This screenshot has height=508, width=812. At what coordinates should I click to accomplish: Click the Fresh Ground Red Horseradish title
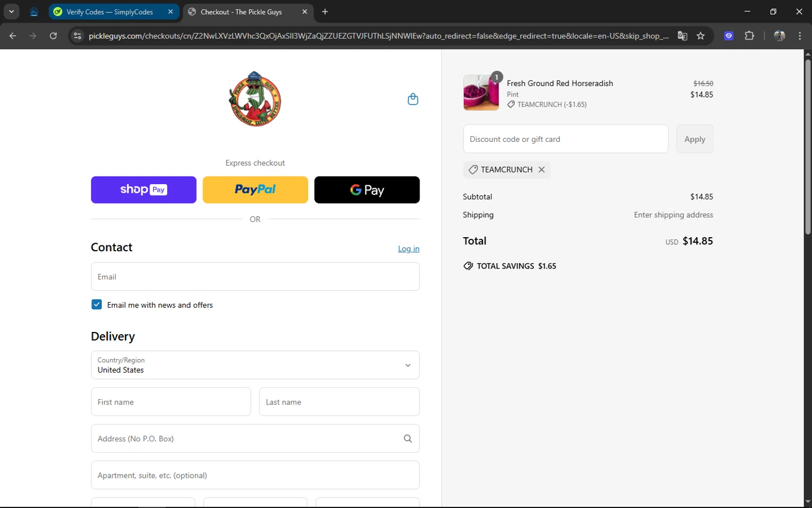[560, 83]
